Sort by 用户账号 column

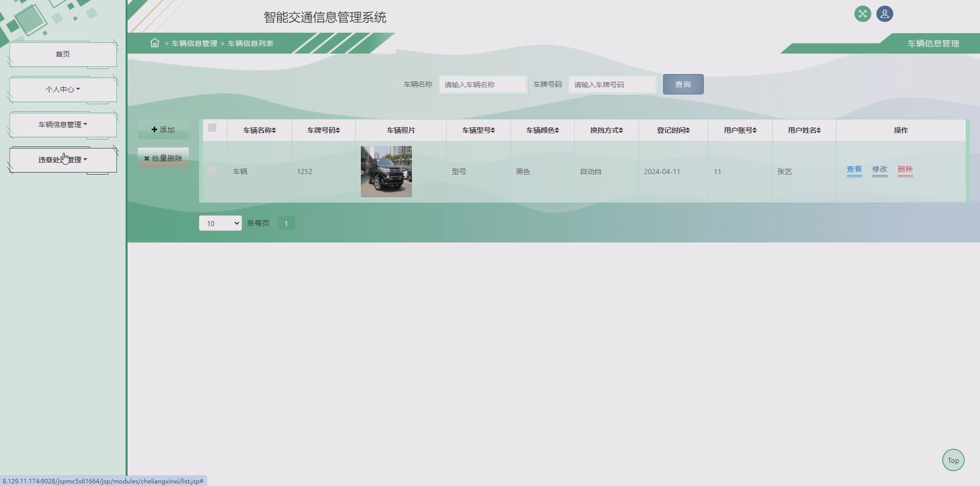(x=740, y=130)
